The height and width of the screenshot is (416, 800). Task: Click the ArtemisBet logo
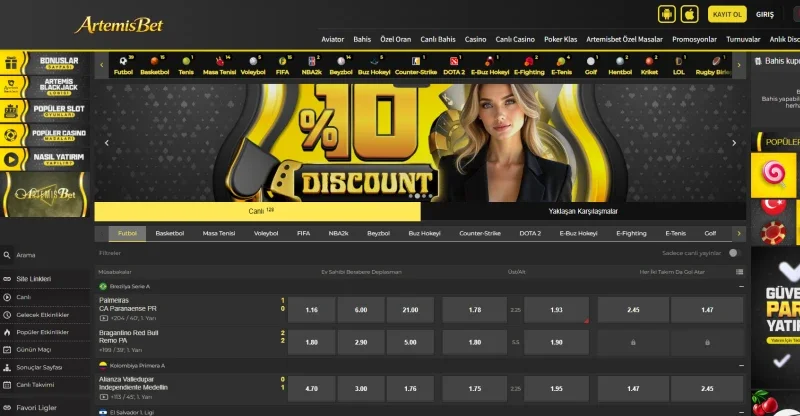(x=119, y=25)
